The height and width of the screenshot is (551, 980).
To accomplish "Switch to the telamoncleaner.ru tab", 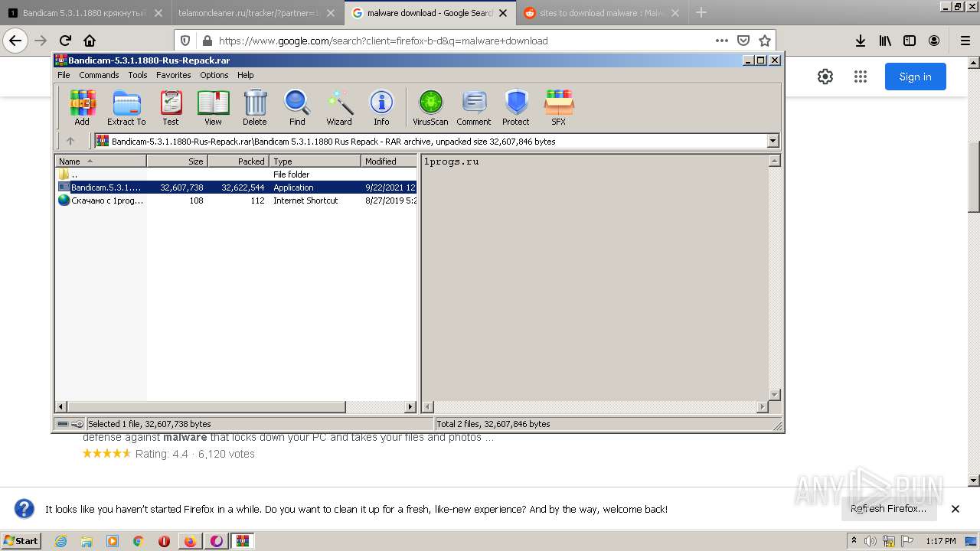I will pyautogui.click(x=256, y=13).
